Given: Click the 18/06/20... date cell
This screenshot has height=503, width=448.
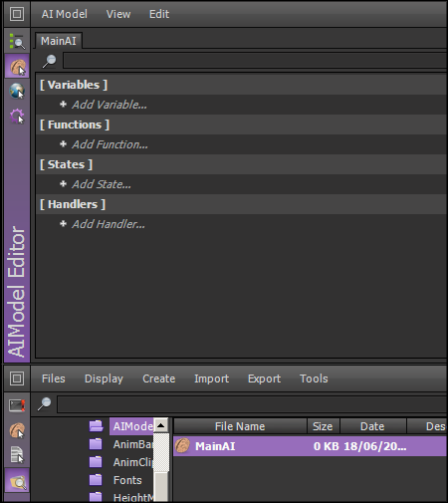Looking at the screenshot, I should pos(374,446).
